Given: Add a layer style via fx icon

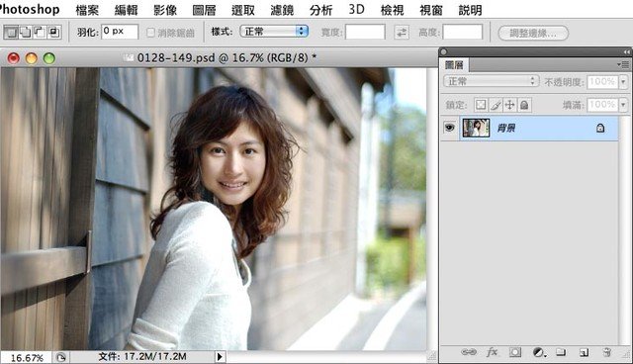Looking at the screenshot, I should [492, 352].
